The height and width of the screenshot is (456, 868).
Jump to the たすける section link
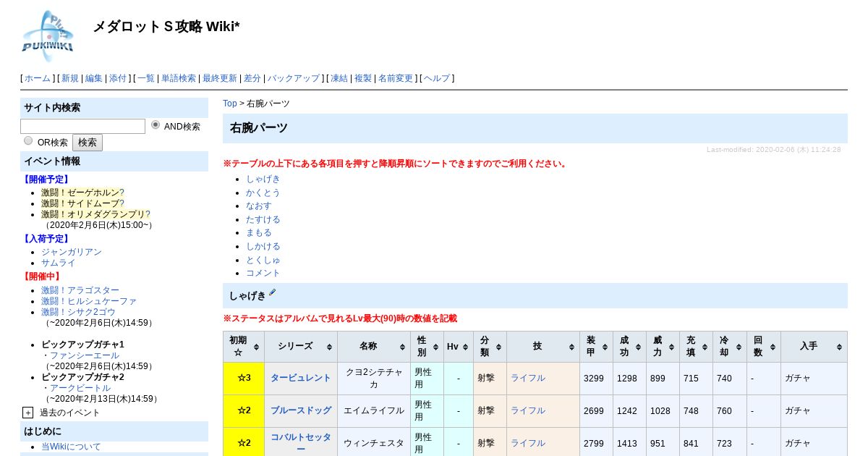pos(263,219)
